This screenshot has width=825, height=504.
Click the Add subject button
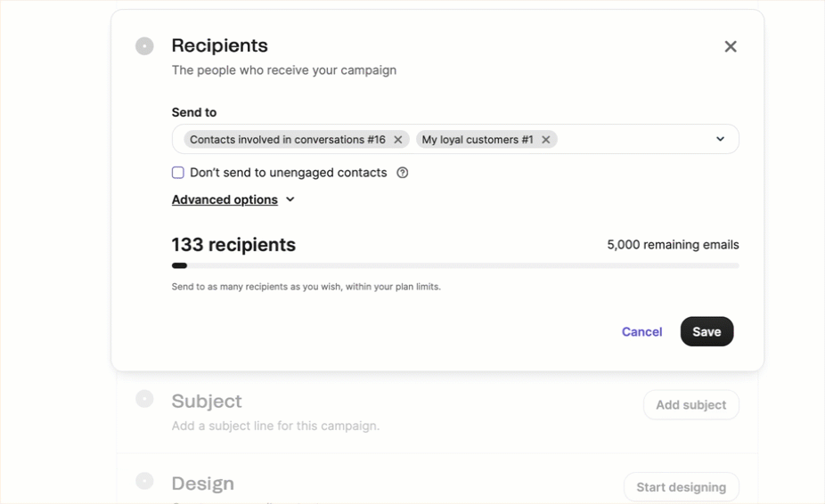pos(690,405)
